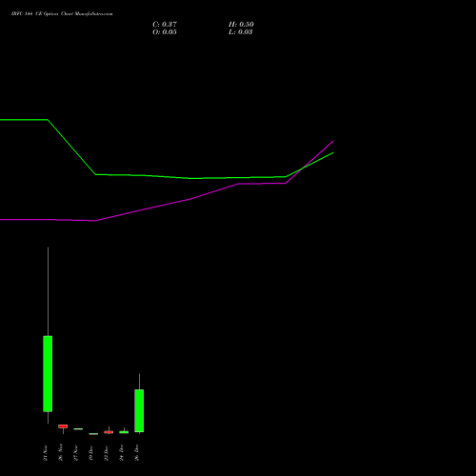Viewport: 476px width, 476px height.
Task: Click the '26 Nov' date axis label
Action: (x=61, y=452)
